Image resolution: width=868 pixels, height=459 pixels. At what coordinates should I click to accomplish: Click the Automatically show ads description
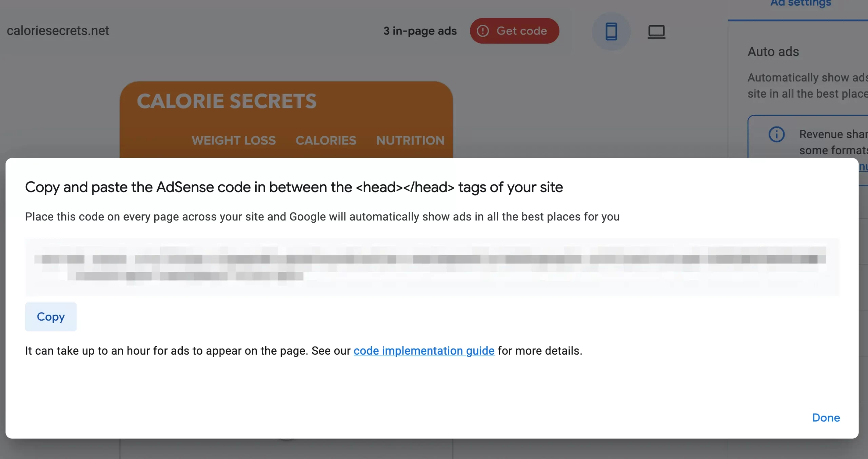(807, 85)
